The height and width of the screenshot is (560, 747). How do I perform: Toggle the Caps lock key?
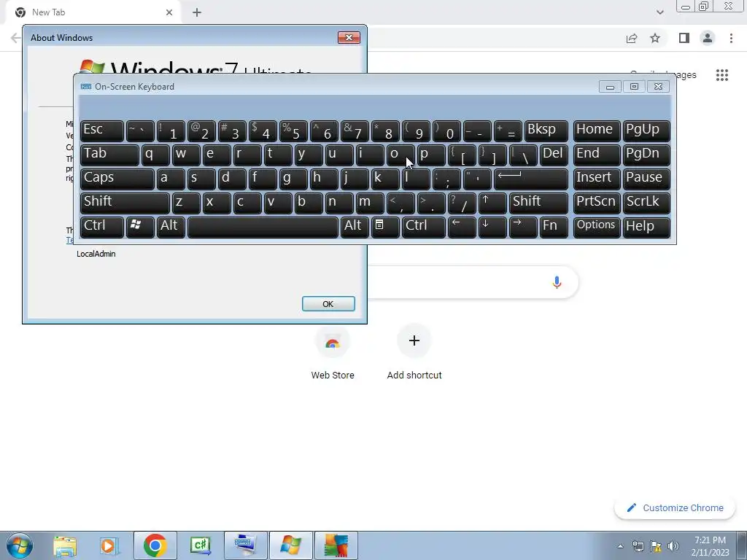tap(117, 179)
